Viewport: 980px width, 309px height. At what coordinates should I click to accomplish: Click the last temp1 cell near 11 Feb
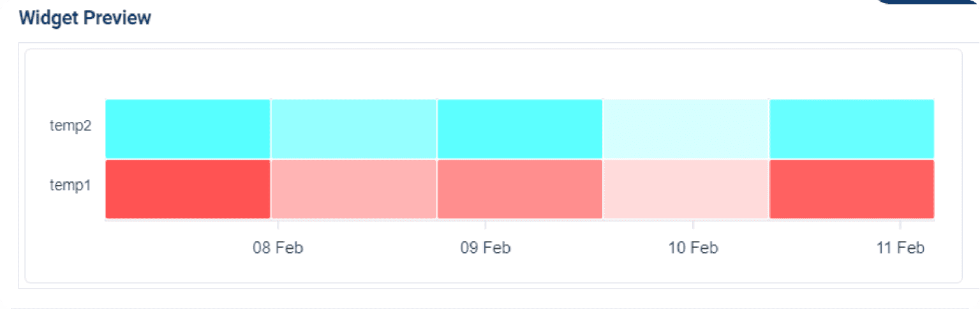(x=851, y=189)
